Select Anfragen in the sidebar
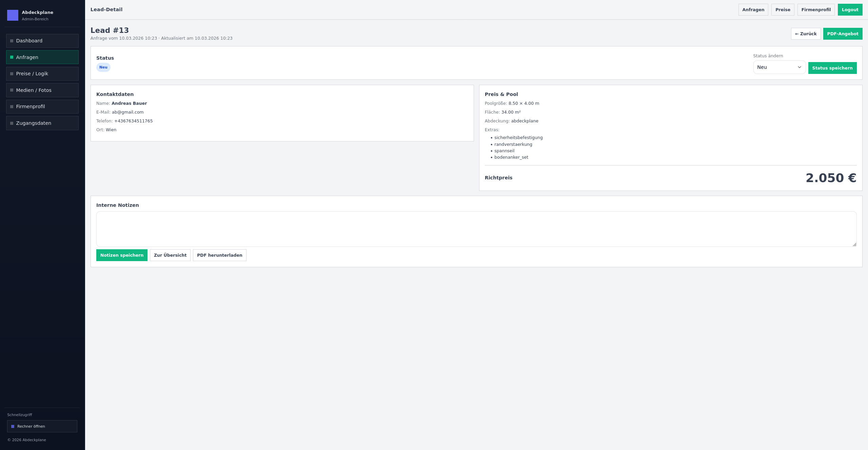 coord(42,57)
